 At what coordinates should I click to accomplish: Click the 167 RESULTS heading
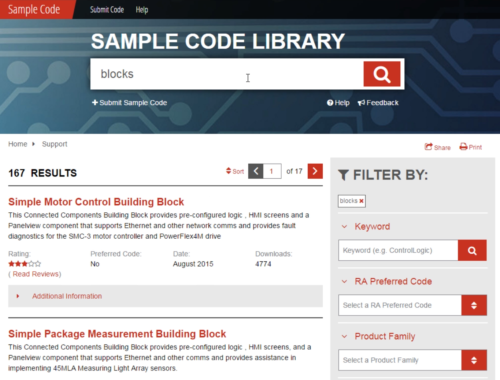pos(43,173)
